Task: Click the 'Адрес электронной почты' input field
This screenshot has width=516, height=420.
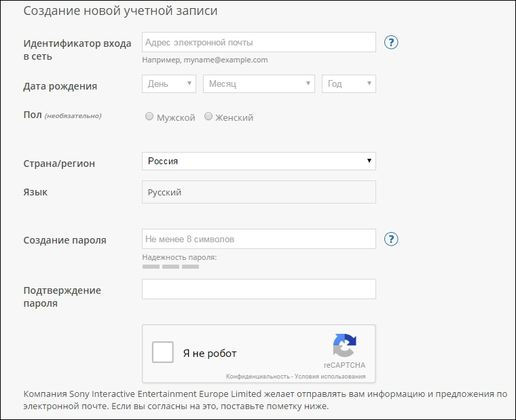Action: 259,42
